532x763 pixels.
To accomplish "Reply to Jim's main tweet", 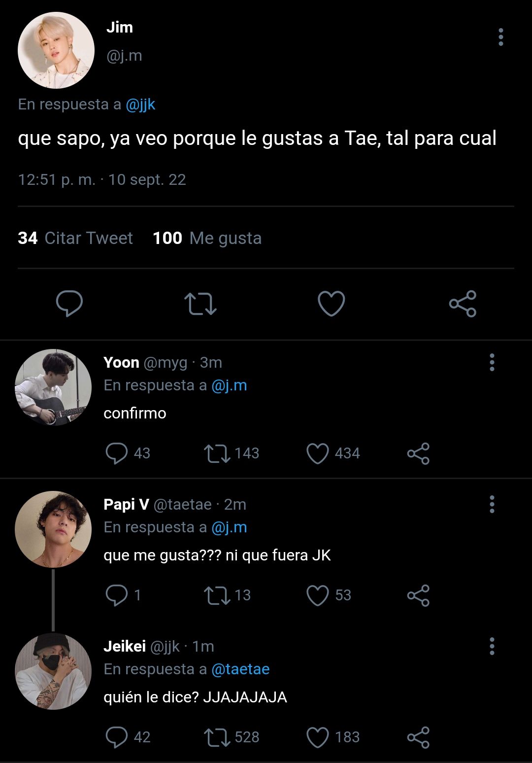I will coord(69,303).
